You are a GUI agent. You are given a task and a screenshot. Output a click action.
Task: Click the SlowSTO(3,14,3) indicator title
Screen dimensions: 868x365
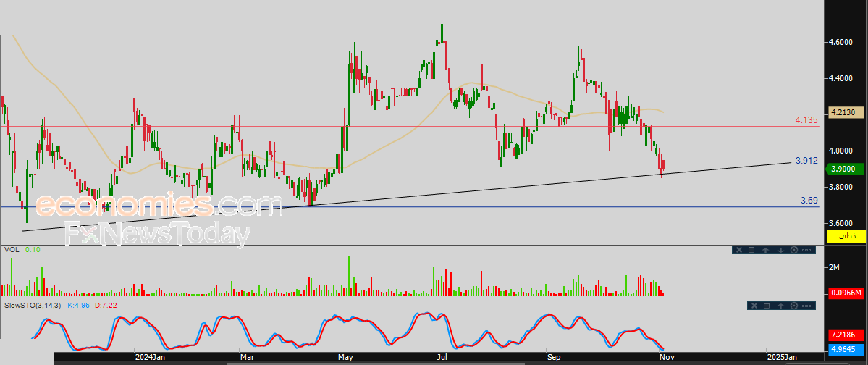[33, 305]
